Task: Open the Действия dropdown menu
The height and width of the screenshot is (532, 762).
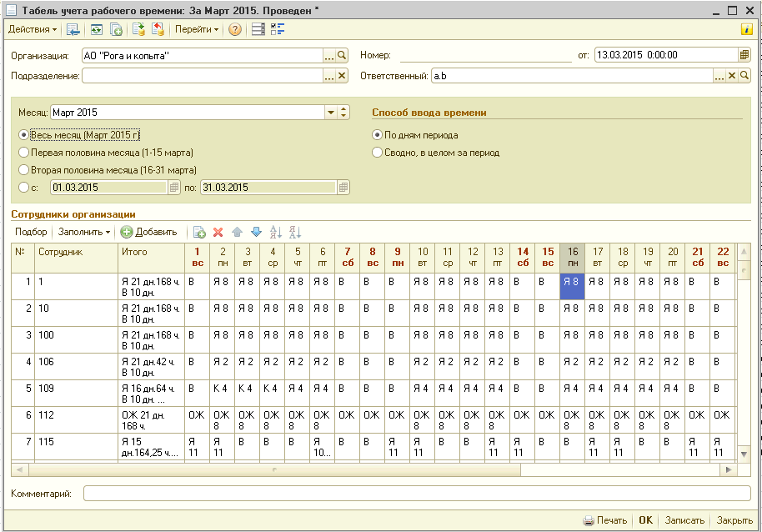Action: tap(32, 30)
